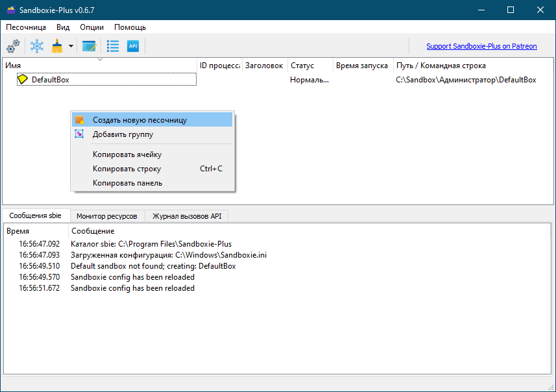Open Support Sandboxie-Plus on Patreon link
This screenshot has height=392, width=556.
point(481,46)
